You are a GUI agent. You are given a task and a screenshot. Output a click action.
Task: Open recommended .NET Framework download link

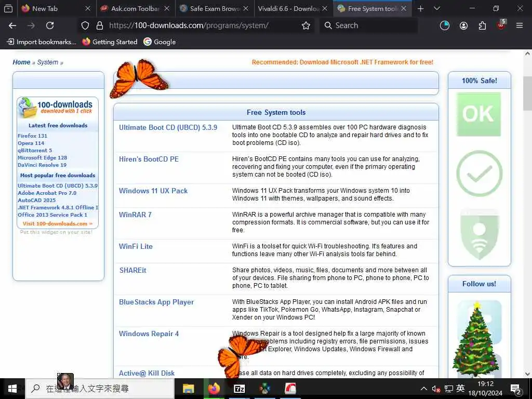click(342, 62)
